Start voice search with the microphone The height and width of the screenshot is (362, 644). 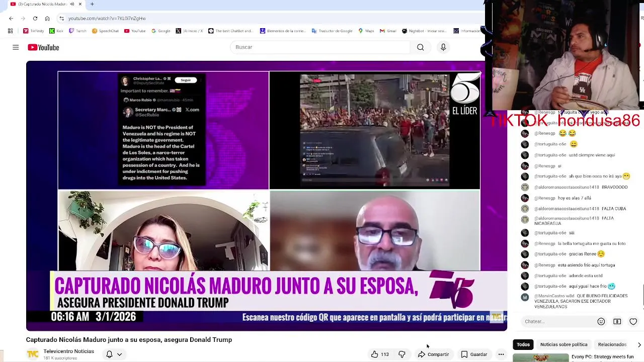[x=443, y=47]
